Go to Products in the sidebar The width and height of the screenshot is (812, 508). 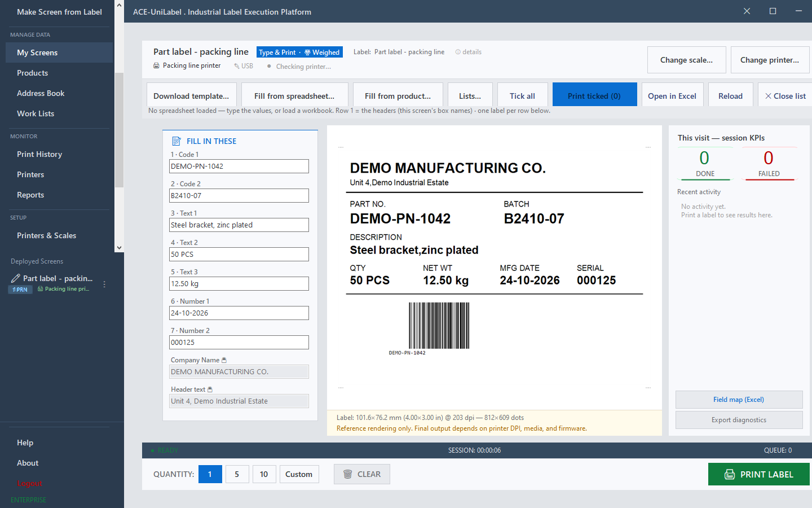pyautogui.click(x=59, y=73)
